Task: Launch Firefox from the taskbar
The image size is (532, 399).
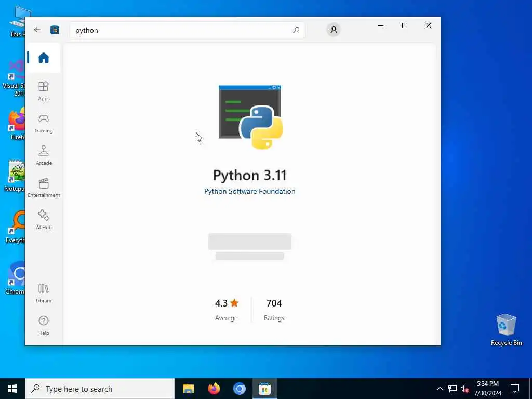Action: click(214, 389)
